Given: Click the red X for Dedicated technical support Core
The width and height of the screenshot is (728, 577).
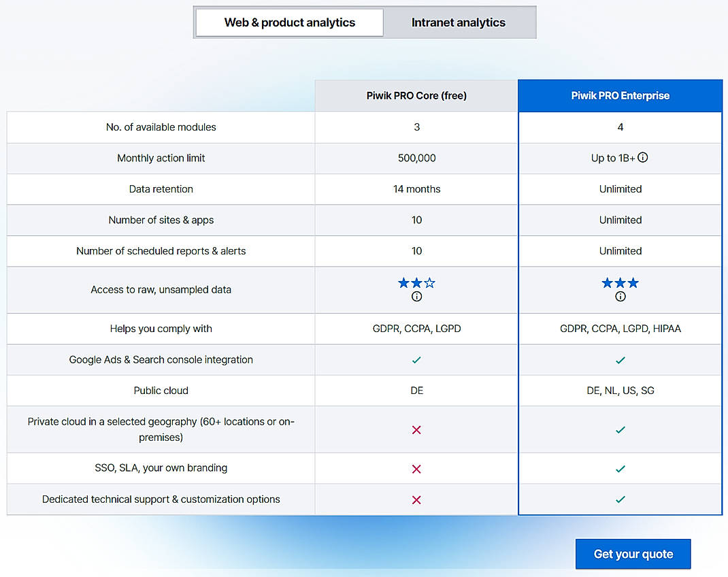Looking at the screenshot, I should tap(416, 499).
